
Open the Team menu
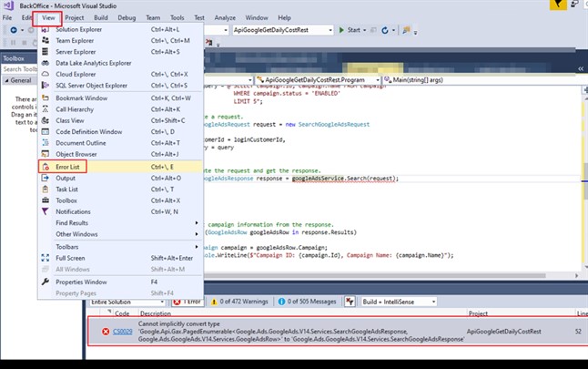[153, 17]
